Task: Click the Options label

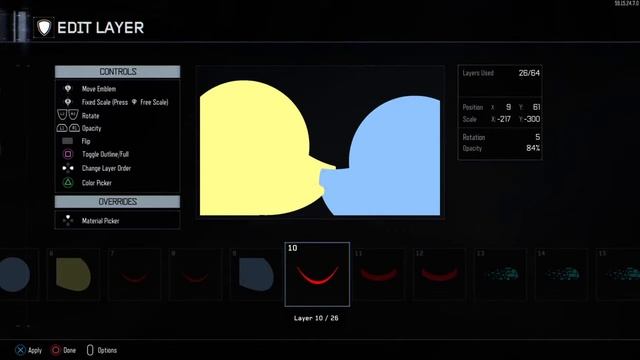Action: pos(107,350)
